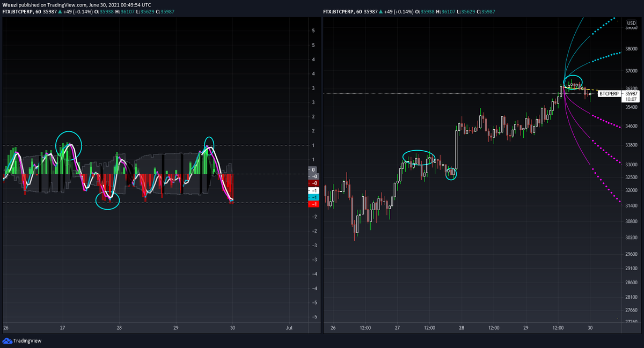Viewport: 644px width, 348px height.
Task: Open the TradingView link beside the logo
Action: (27, 340)
